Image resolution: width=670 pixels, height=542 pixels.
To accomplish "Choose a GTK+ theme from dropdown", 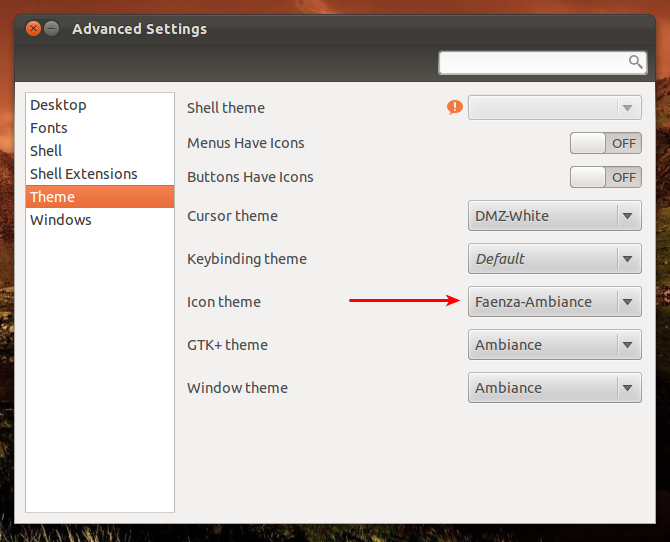I will tap(554, 345).
